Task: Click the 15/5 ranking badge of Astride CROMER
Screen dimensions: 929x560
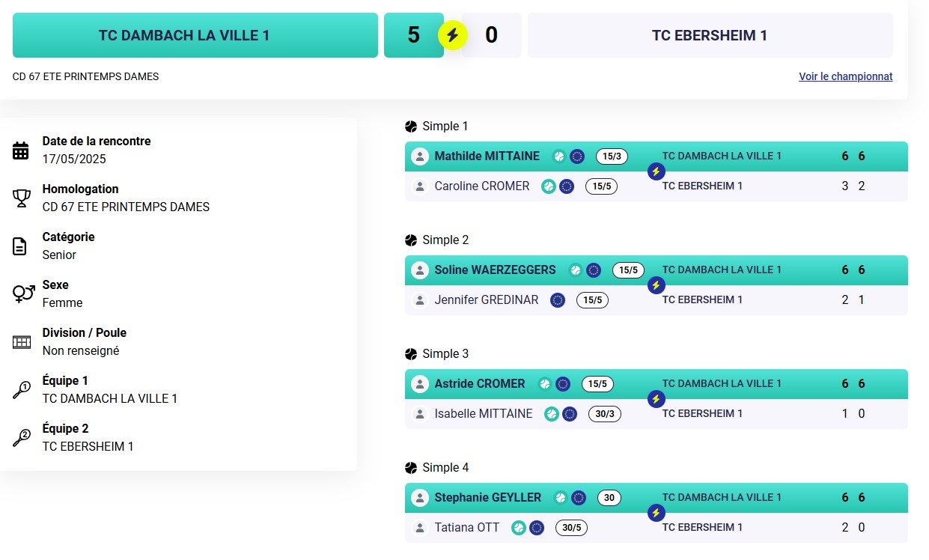Action: (597, 384)
